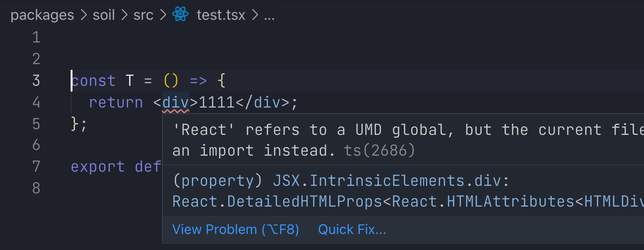
Task: Click line number 7 in gutter
Action: tap(36, 167)
